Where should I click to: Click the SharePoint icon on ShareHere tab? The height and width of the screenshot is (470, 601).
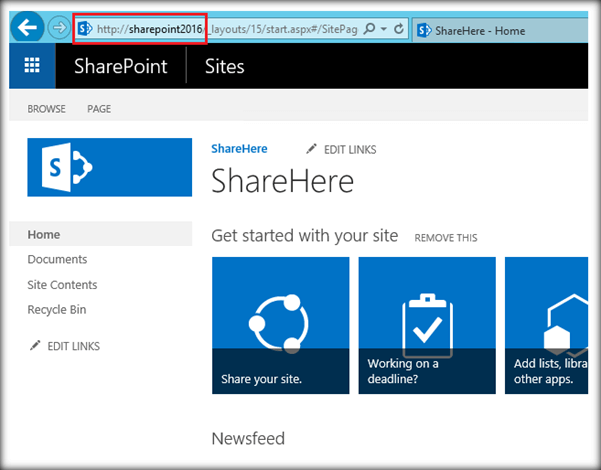click(424, 30)
